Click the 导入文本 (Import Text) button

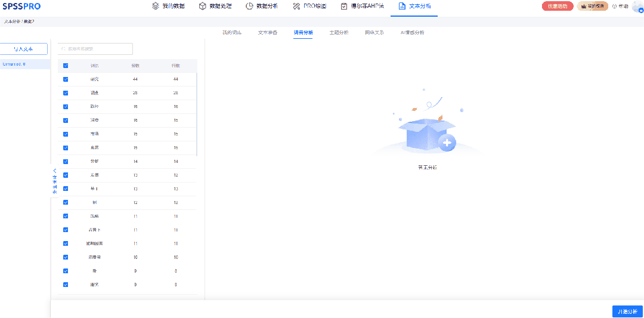[x=23, y=49]
